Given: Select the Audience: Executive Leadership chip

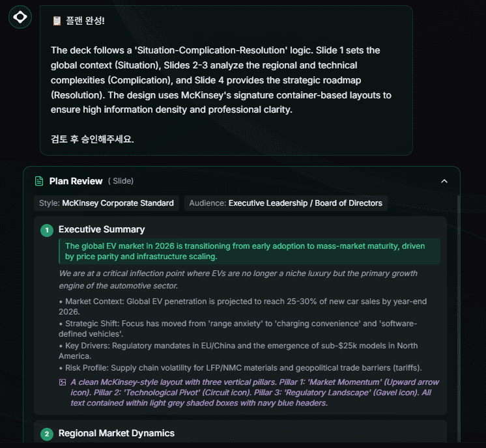Looking at the screenshot, I should pyautogui.click(x=285, y=203).
